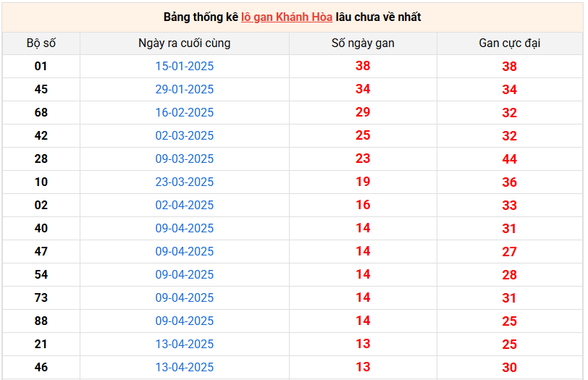The image size is (588, 380).
Task: Click the Gan cực đại value 30 for number 46
Action: (509, 368)
